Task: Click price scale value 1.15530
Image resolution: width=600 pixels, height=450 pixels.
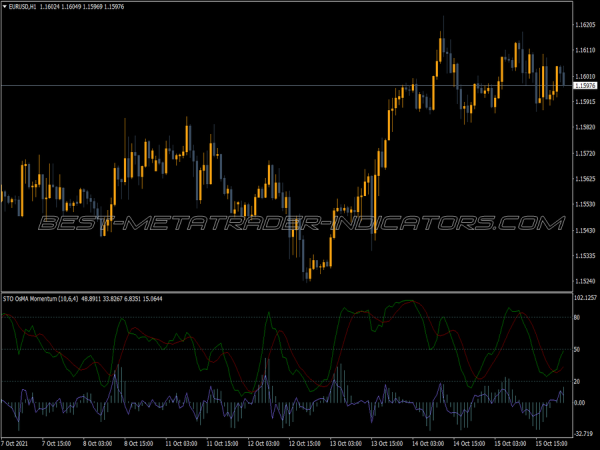Action: point(585,204)
